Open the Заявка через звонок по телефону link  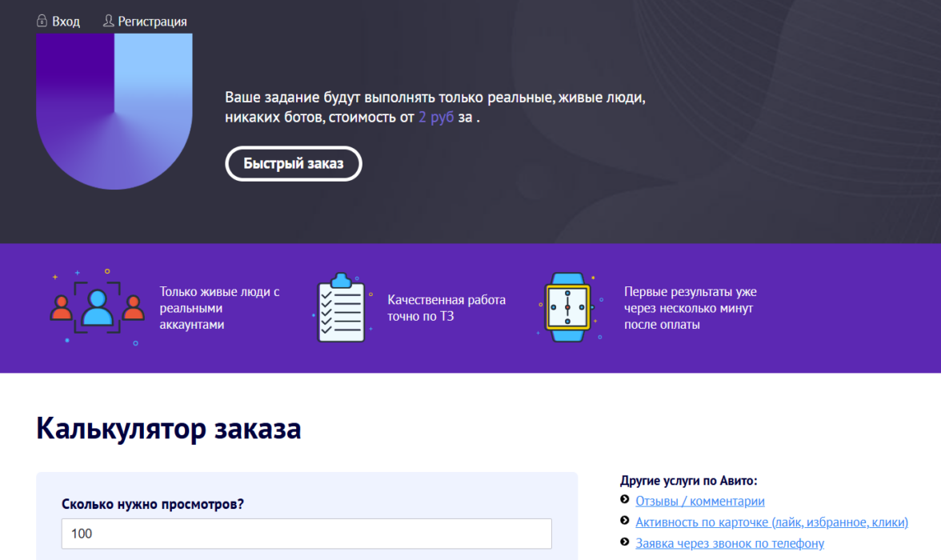pos(730,543)
